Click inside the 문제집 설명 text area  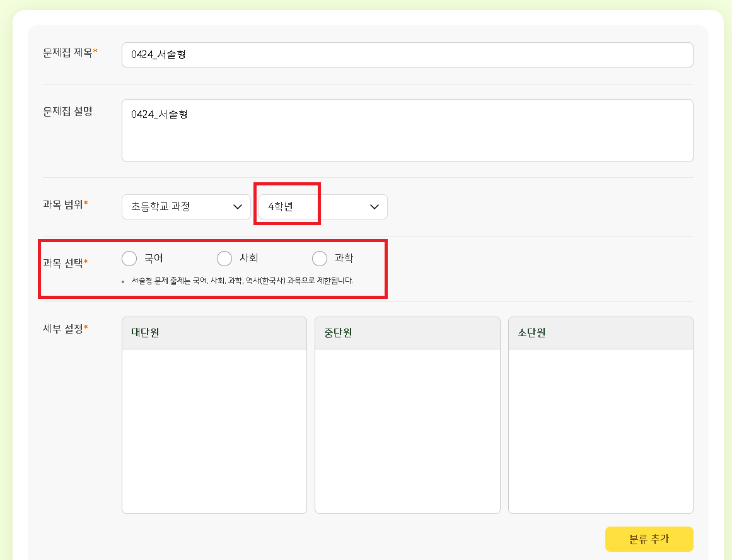point(407,131)
